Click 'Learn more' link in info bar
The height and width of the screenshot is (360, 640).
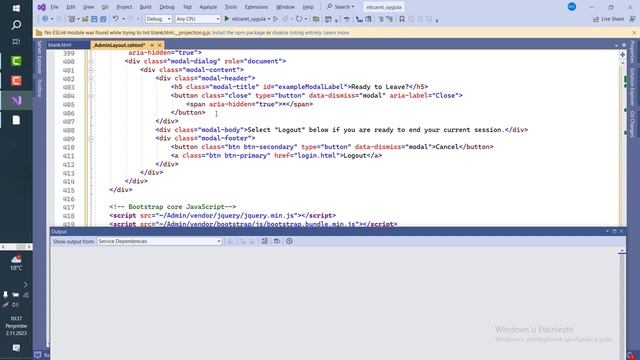336,33
